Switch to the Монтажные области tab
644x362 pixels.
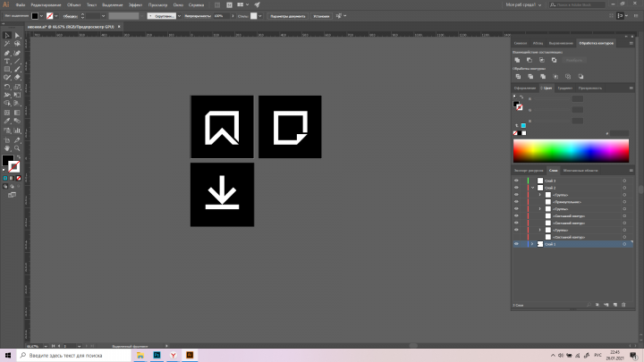pos(580,171)
